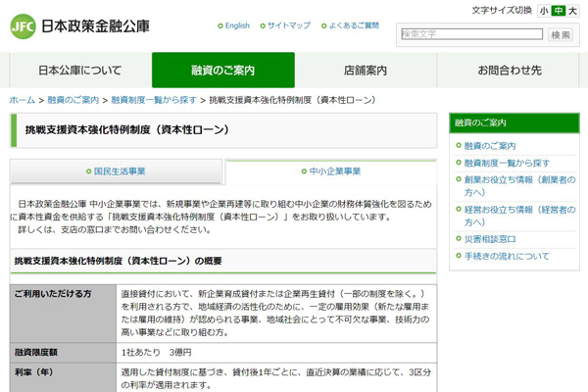Open the サイトマップ link

[x=288, y=25]
